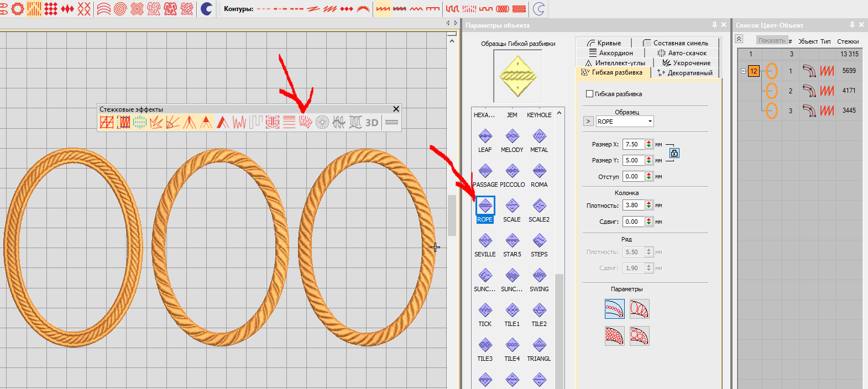Screen dimensions: 868x389
Task: Collapse the color-object list using double chevron
Action: click(739, 39)
